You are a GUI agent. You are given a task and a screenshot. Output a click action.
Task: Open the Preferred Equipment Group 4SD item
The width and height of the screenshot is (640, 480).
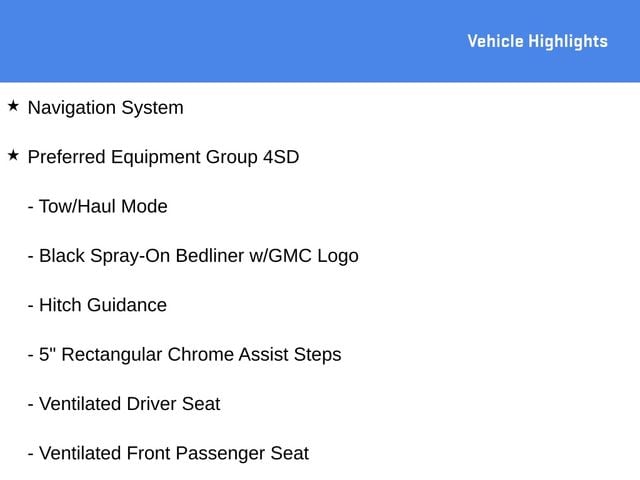point(163,157)
